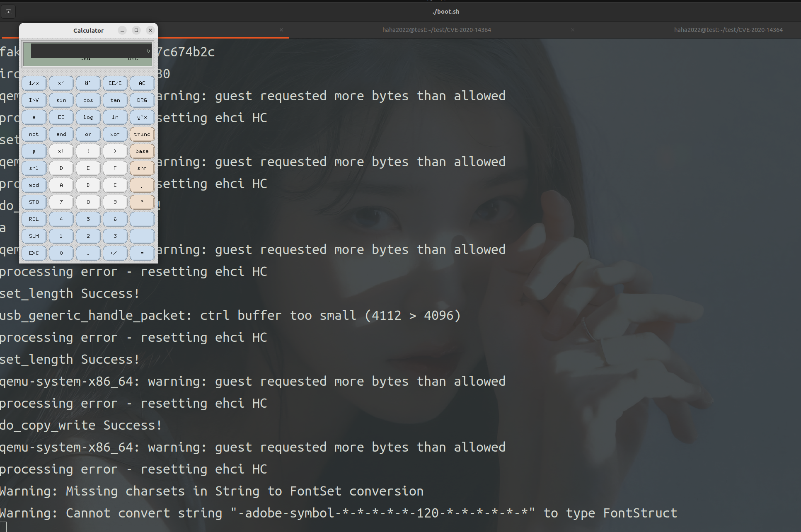Click the mod key
This screenshot has width=801, height=532.
coord(34,185)
